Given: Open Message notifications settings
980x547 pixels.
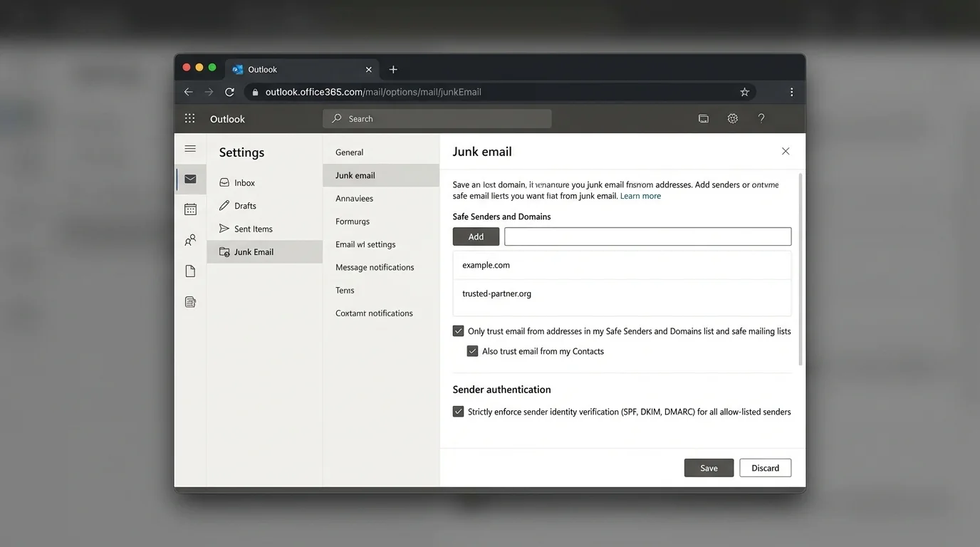Looking at the screenshot, I should pyautogui.click(x=375, y=267).
